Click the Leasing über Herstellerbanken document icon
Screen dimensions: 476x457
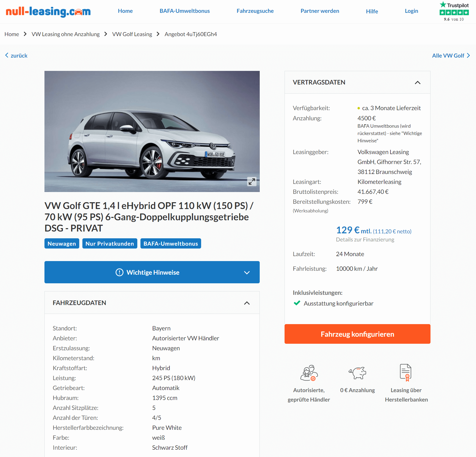click(x=406, y=373)
